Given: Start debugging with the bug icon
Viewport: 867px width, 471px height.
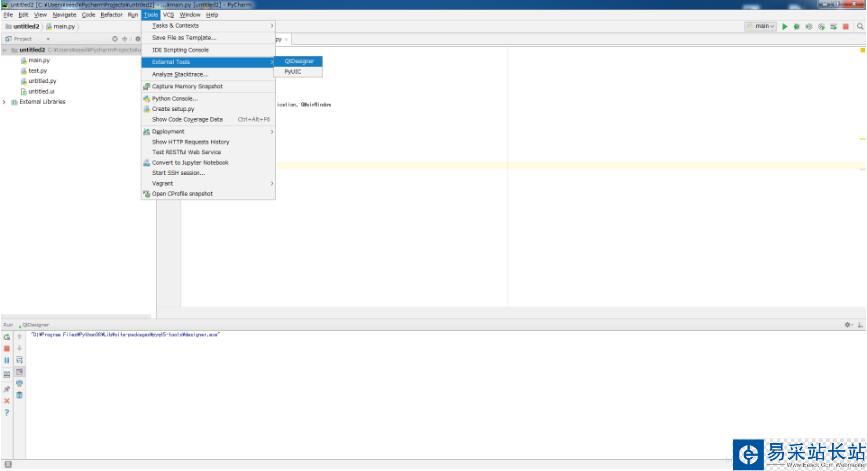Looking at the screenshot, I should pos(797,27).
